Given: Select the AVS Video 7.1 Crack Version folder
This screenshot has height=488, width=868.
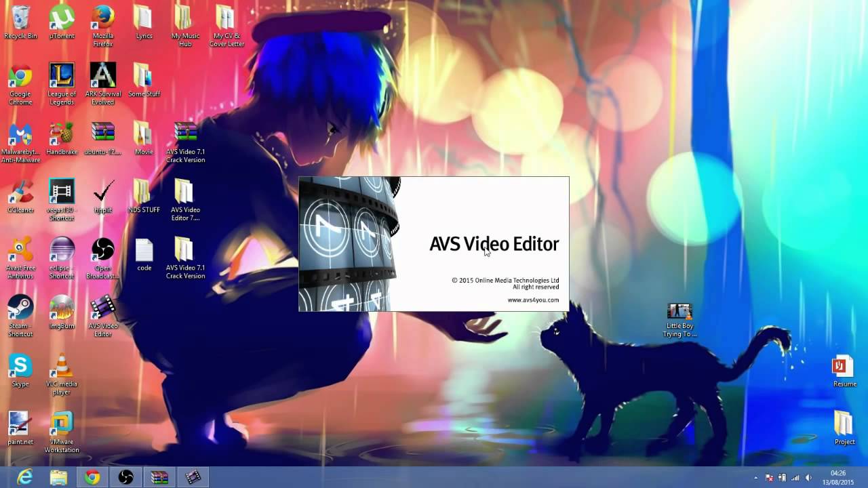Looking at the screenshot, I should coord(185,258).
